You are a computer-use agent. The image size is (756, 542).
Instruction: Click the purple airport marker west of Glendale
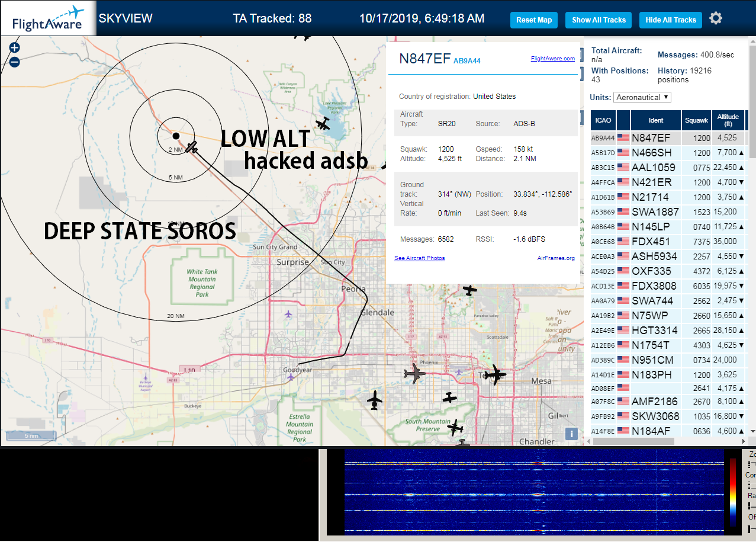288,313
